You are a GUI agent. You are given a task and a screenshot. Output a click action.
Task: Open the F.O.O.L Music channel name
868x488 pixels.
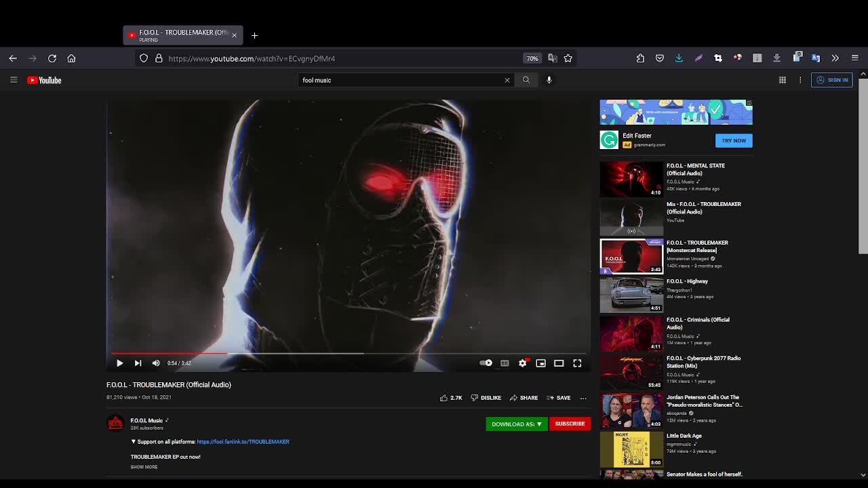[x=146, y=420]
